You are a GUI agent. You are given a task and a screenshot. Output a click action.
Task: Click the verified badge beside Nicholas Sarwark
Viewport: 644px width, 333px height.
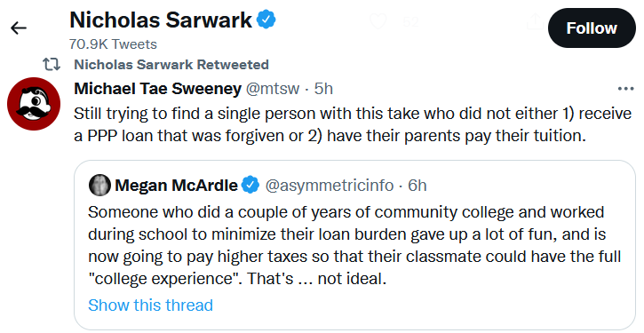pos(266,20)
